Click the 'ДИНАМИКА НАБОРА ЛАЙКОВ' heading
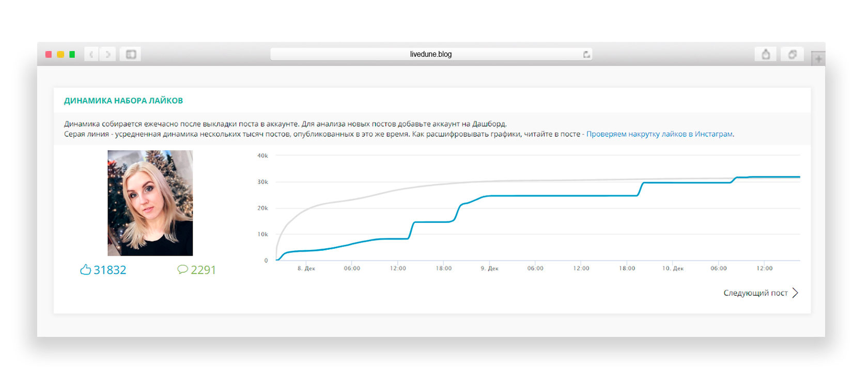The height and width of the screenshot is (385, 868). point(123,101)
